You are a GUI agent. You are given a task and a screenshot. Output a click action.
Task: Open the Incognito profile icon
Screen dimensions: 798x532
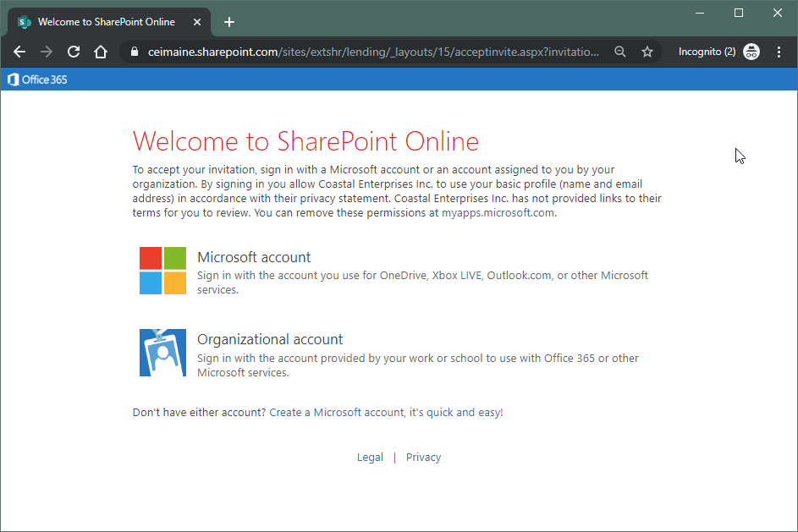[x=751, y=52]
